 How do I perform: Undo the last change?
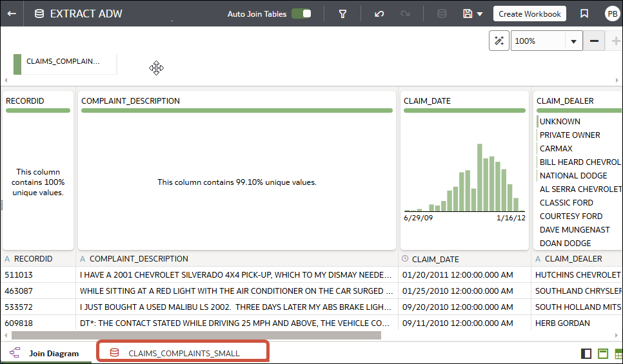pos(379,14)
